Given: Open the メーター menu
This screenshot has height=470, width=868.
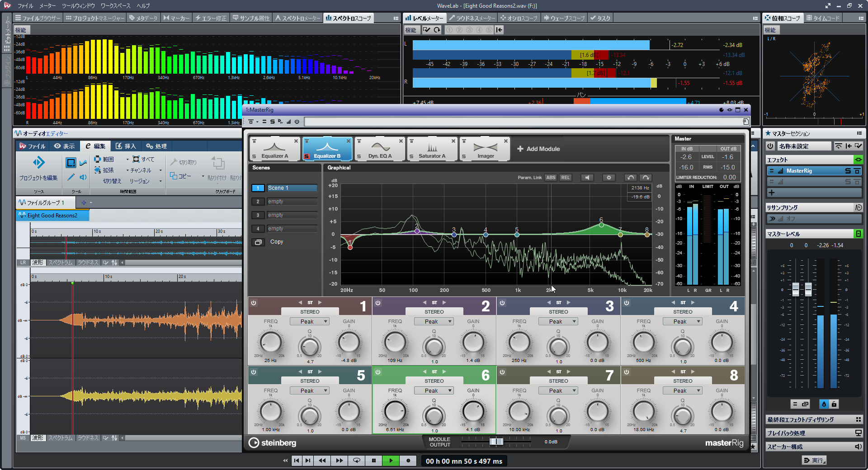Looking at the screenshot, I should click(x=47, y=6).
